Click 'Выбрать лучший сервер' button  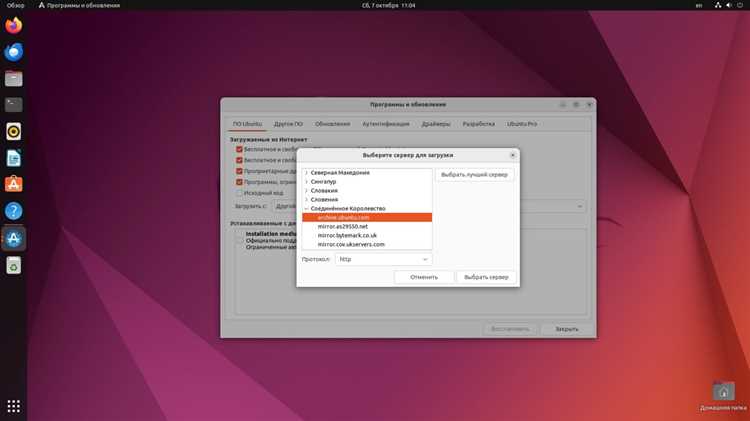(474, 175)
